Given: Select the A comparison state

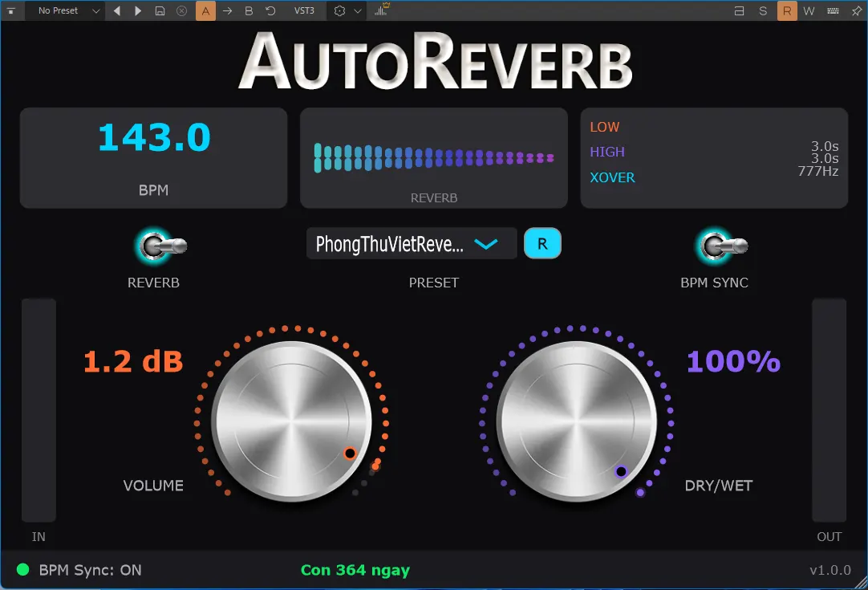Looking at the screenshot, I should pyautogui.click(x=205, y=10).
